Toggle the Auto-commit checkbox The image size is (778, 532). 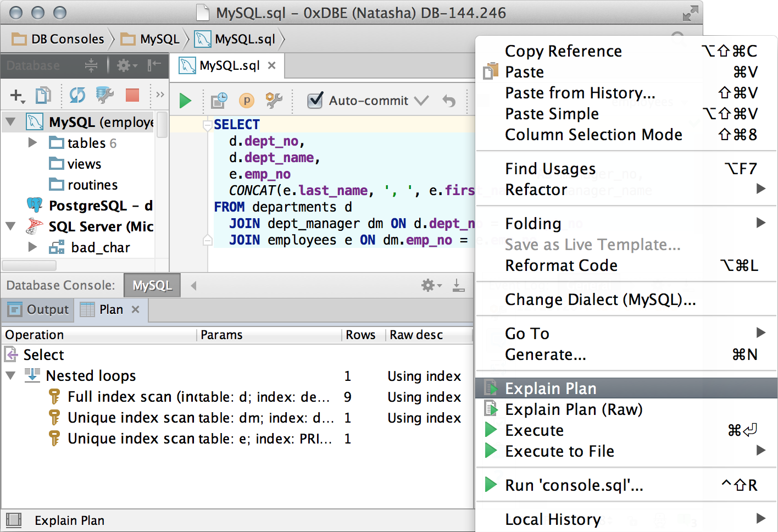coord(315,100)
